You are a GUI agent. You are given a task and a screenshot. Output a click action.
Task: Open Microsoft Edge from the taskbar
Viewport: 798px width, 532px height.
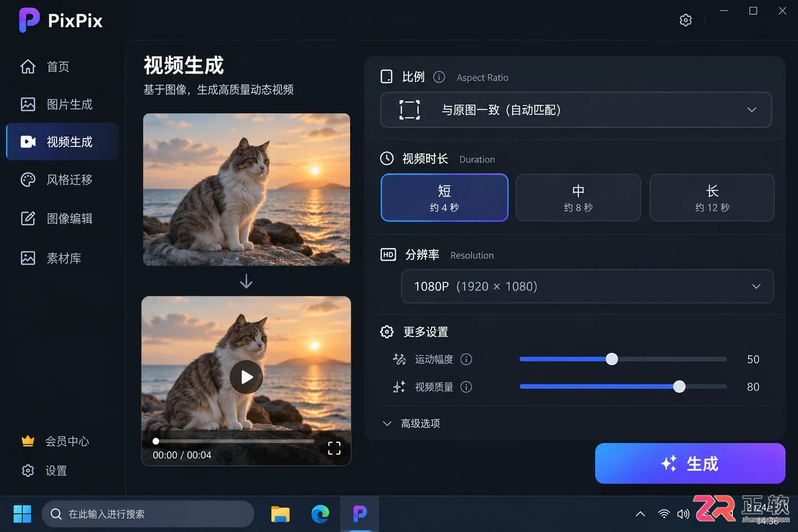[320, 514]
